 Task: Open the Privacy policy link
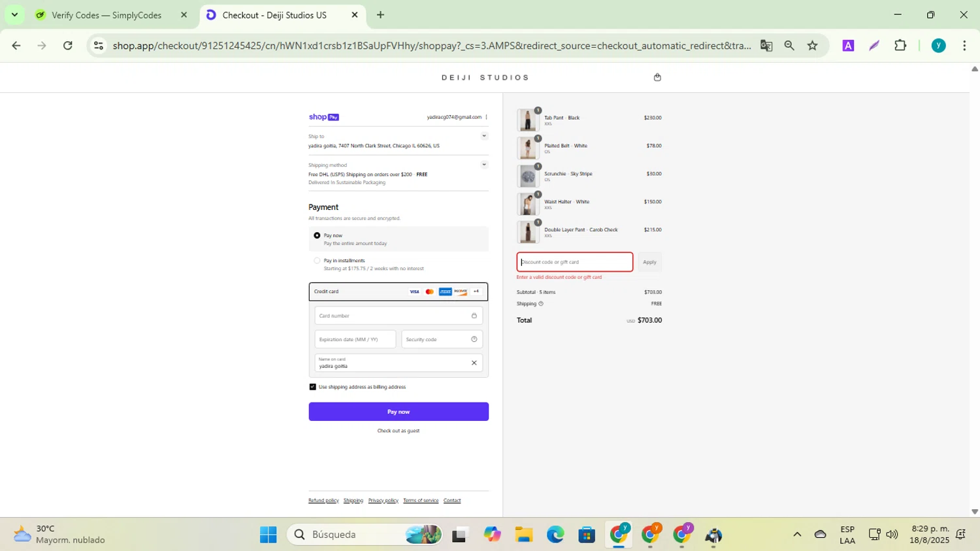[x=384, y=501]
